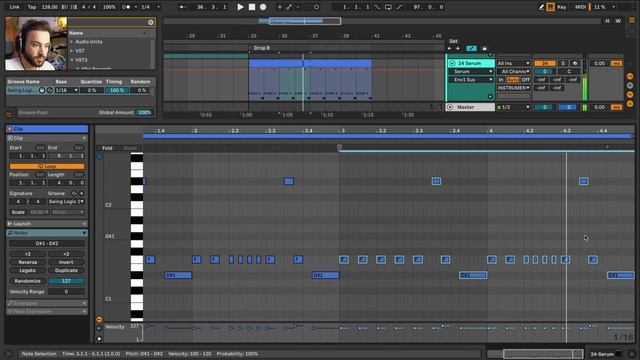Viewport: 640px width, 360px height.
Task: Jump to next locator arrow
Action: [x=457, y=49]
